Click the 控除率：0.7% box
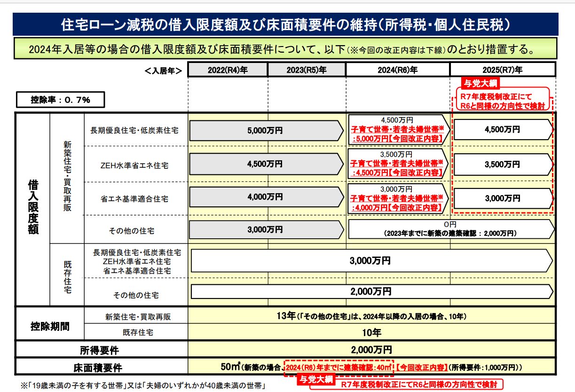The height and width of the screenshot is (392, 575). tap(60, 100)
